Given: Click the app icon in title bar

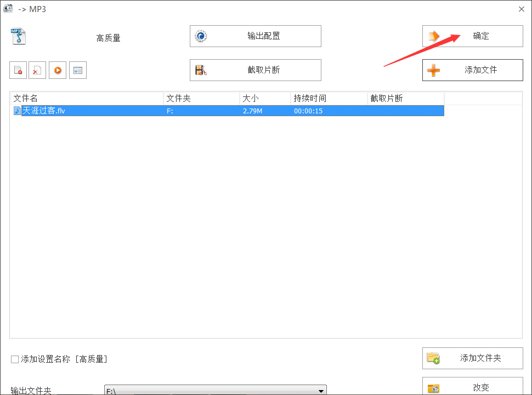Looking at the screenshot, I should pyautogui.click(x=8, y=8).
